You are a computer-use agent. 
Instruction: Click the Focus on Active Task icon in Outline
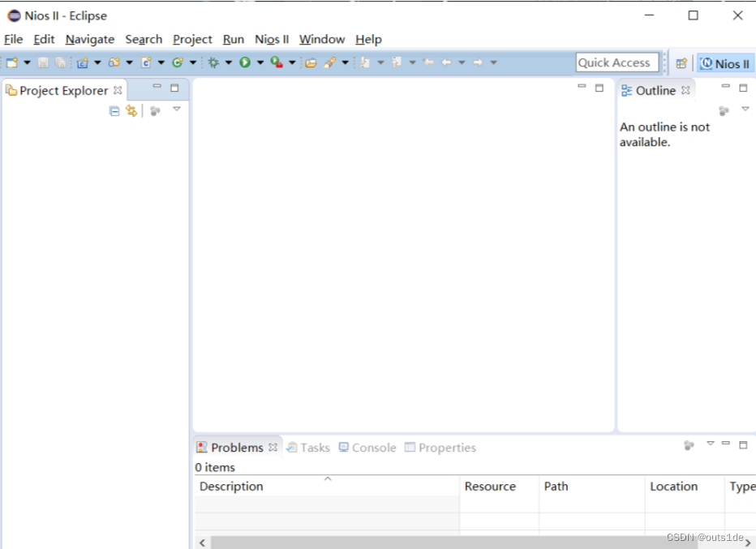pyautogui.click(x=724, y=111)
